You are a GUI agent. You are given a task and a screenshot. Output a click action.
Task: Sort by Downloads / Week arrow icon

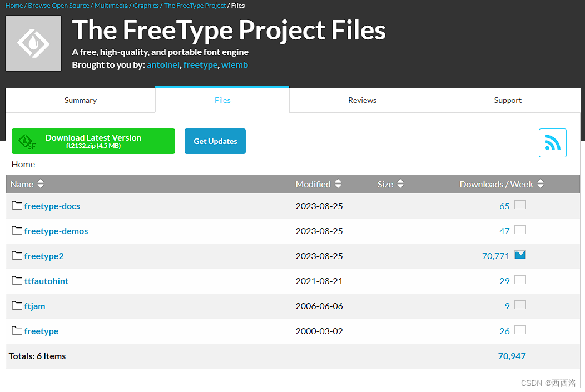(x=540, y=184)
